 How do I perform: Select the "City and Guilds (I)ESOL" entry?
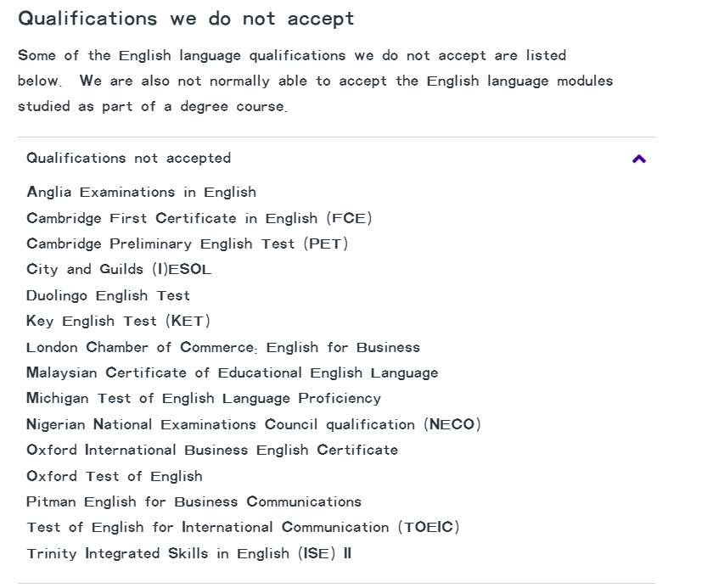tap(119, 270)
